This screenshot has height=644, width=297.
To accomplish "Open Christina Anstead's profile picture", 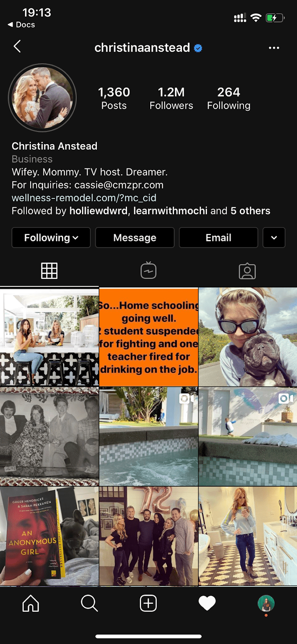I will click(42, 98).
